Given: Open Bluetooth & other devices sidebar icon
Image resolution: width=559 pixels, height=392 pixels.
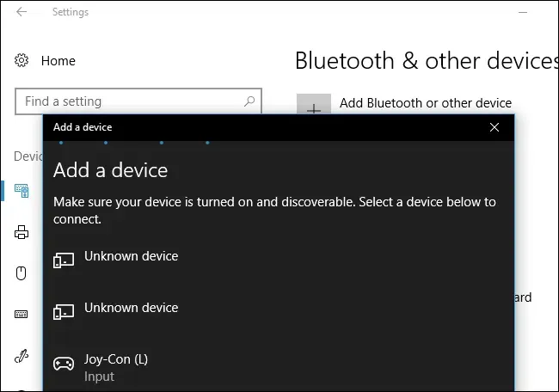Looking at the screenshot, I should coord(21,191).
